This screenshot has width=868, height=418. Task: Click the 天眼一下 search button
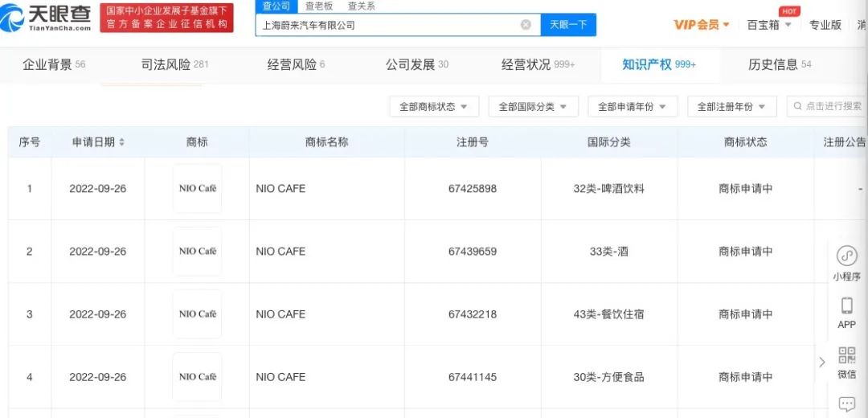568,25
